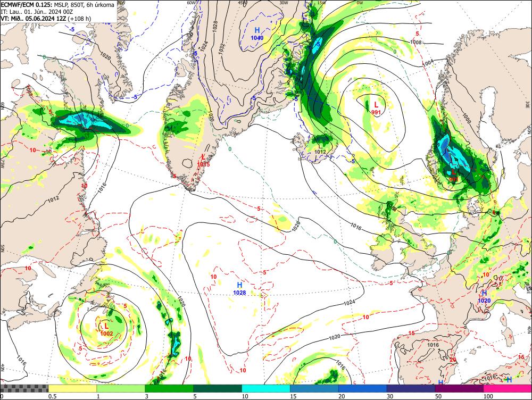The image size is (532, 400).
Task: Click the H 1028 high-pressure marker mid-Atlantic
Action: (x=239, y=288)
